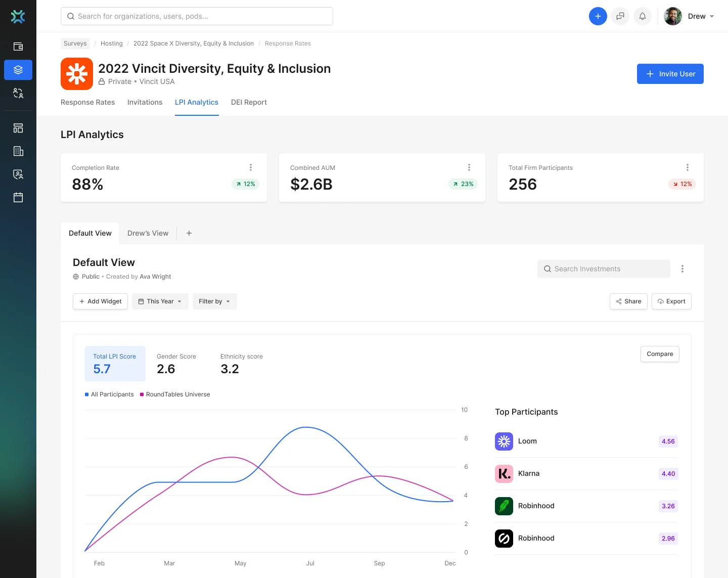Open the dashboard layout sidebar icon
The height and width of the screenshot is (578, 728).
(18, 128)
